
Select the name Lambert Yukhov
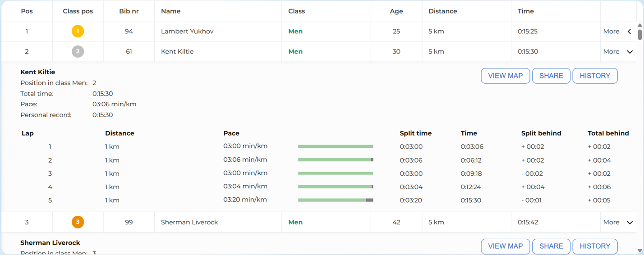[x=187, y=32]
